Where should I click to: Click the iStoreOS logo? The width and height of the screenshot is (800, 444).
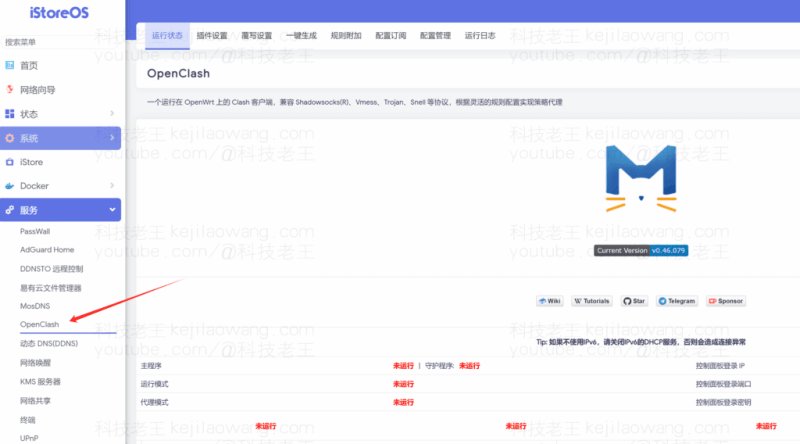pos(59,13)
